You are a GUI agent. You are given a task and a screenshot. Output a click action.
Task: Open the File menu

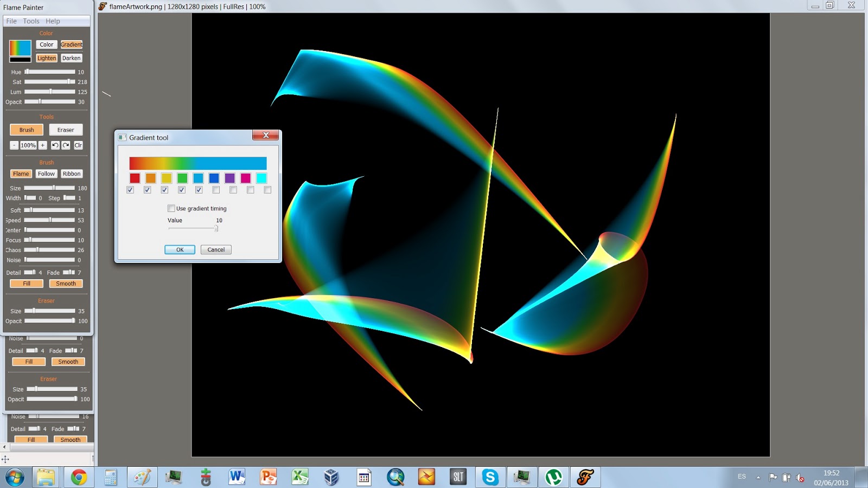coord(11,21)
